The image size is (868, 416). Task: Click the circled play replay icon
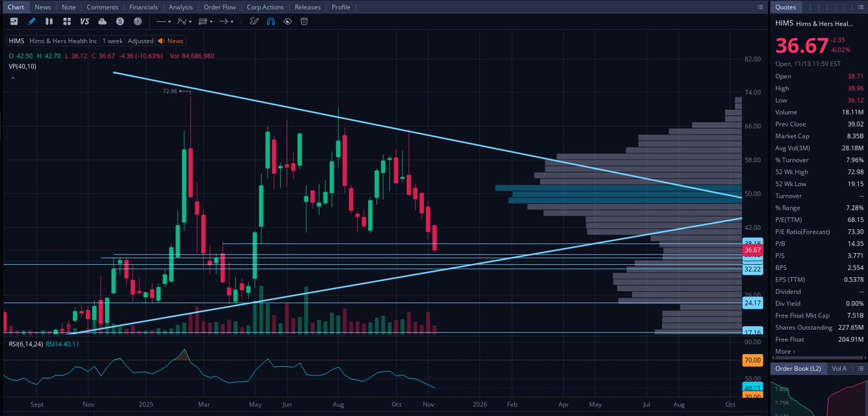click(x=137, y=21)
